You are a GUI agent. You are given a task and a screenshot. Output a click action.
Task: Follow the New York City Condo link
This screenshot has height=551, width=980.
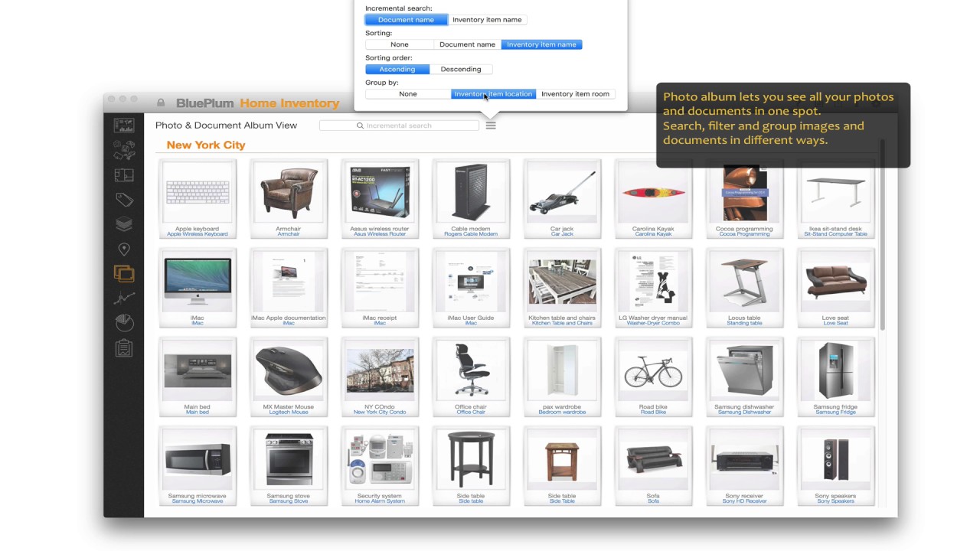(x=380, y=412)
